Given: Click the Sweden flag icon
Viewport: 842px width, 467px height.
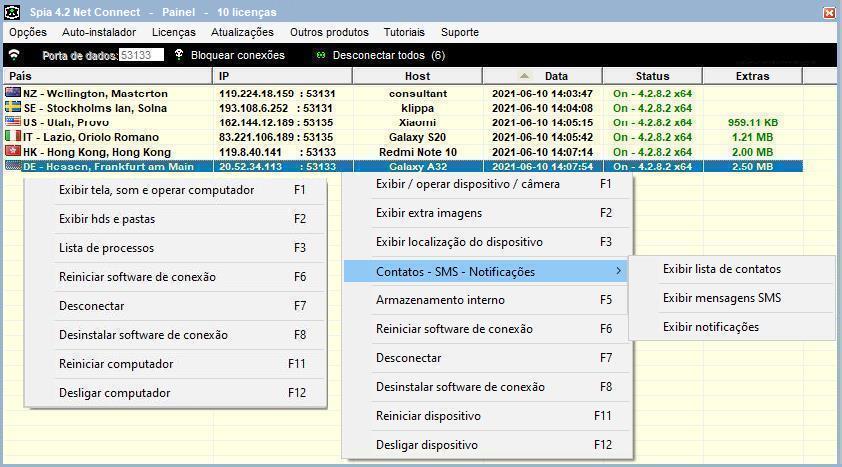Looking at the screenshot, I should pos(13,107).
